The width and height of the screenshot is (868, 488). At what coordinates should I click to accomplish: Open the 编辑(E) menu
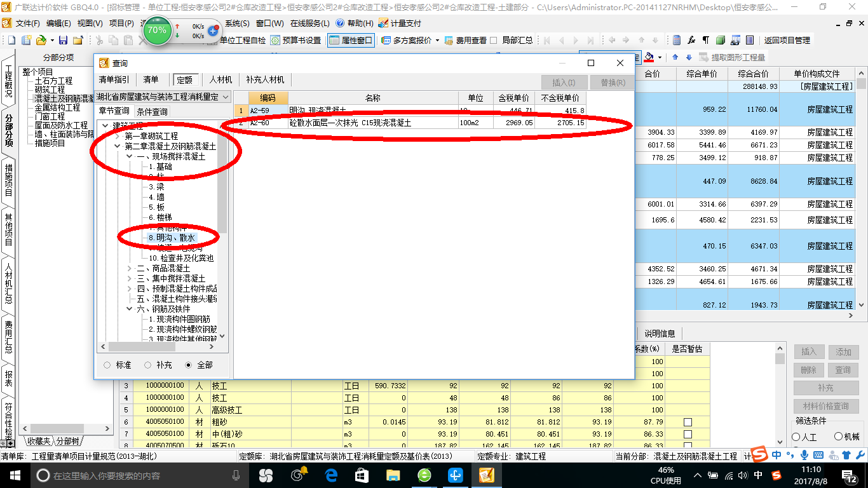pos(58,23)
